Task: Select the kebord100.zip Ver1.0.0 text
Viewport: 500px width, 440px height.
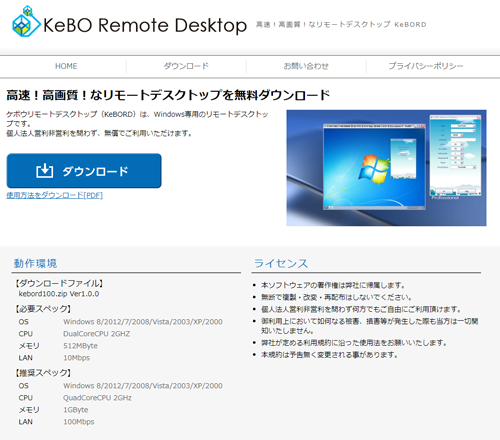Action: [59, 294]
